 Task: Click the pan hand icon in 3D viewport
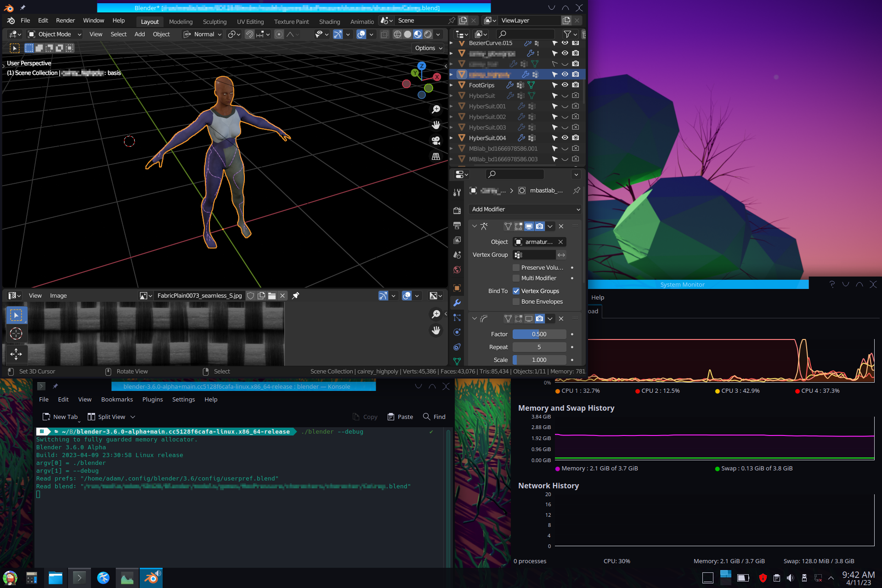(x=436, y=125)
